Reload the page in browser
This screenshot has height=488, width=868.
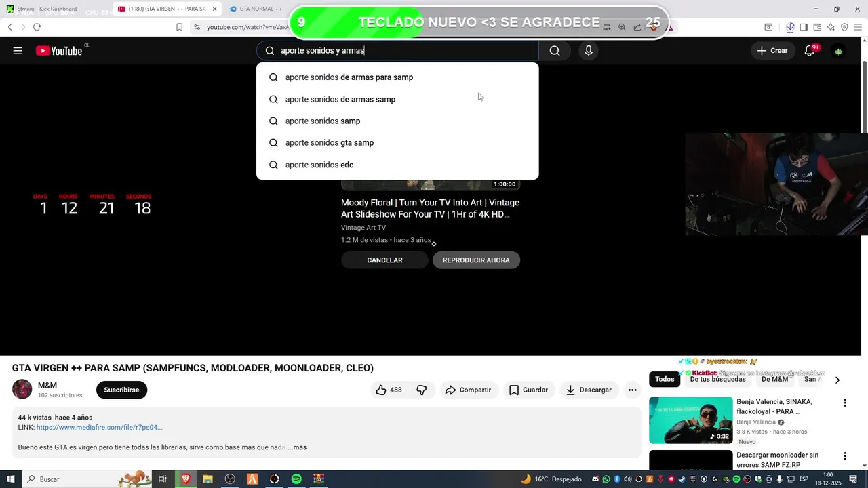pyautogui.click(x=37, y=27)
